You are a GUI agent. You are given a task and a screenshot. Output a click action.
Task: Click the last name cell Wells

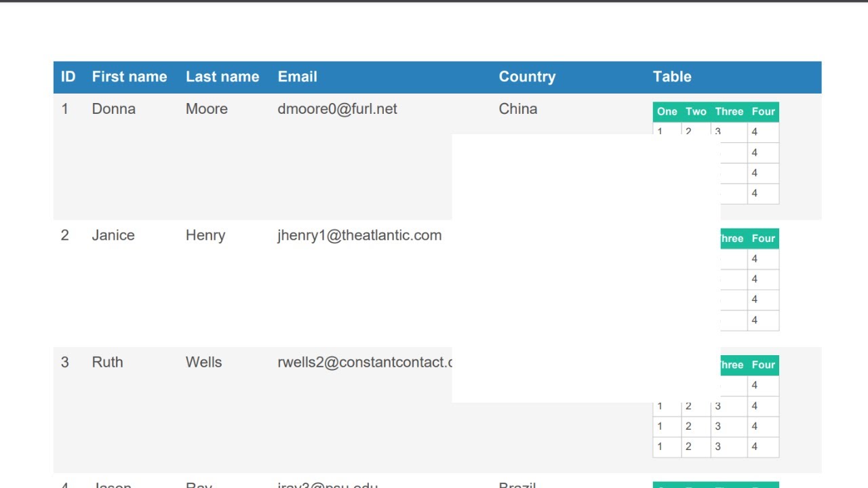(x=203, y=362)
